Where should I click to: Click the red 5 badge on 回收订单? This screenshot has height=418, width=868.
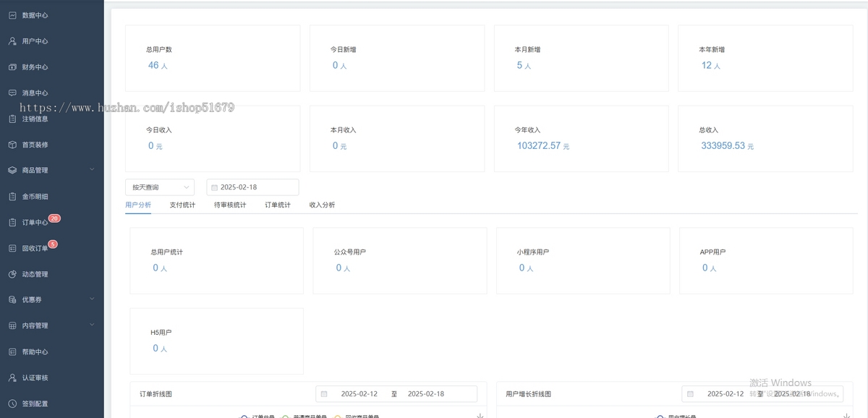(52, 244)
